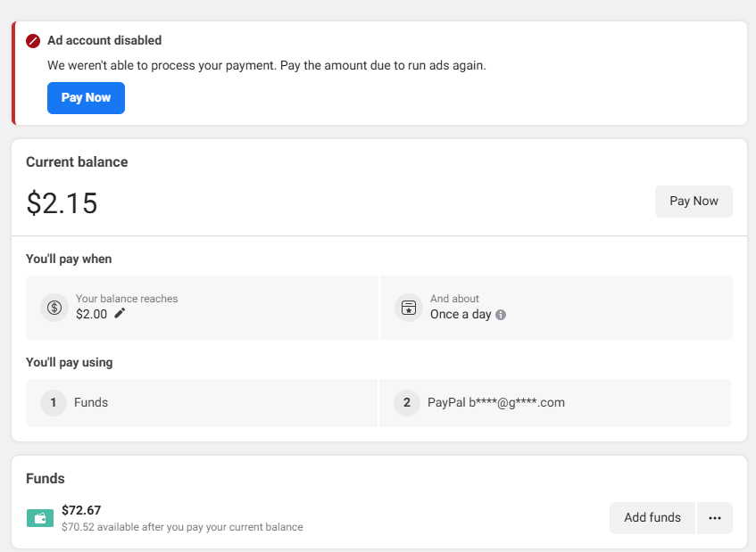Click the Add funds button

652,518
